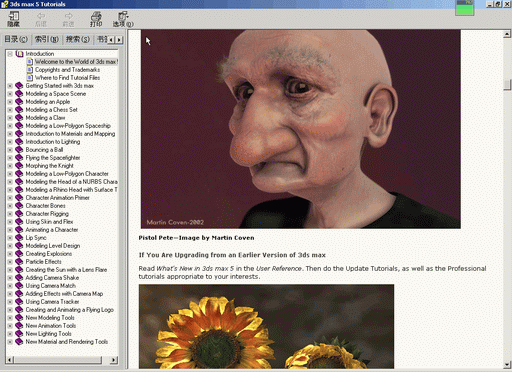This screenshot has height=372, width=512.
Task: Click the content pane scroll-up arrow
Action: point(507,34)
